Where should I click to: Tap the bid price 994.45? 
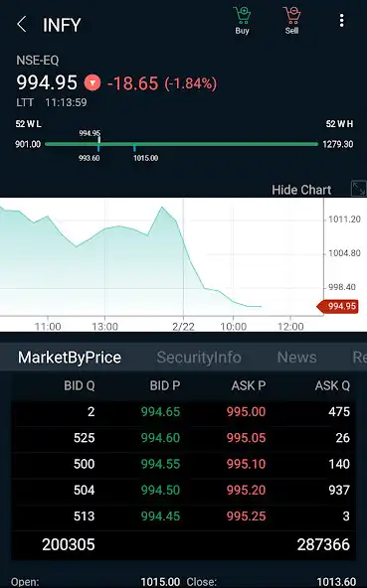point(160,516)
